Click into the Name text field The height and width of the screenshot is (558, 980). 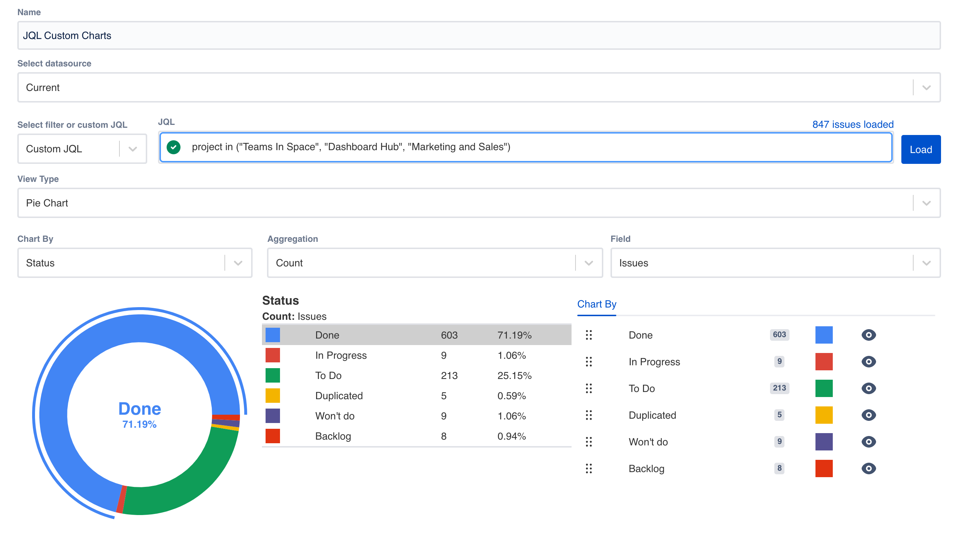[x=478, y=36]
